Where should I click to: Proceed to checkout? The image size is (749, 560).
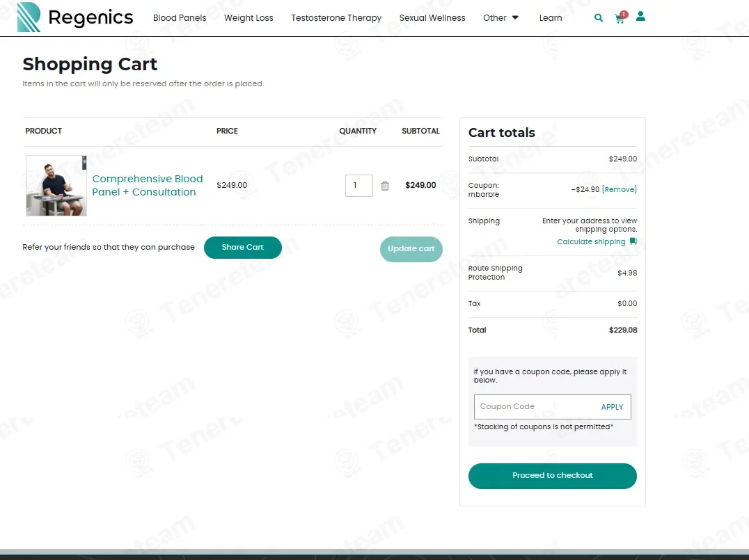tap(552, 476)
